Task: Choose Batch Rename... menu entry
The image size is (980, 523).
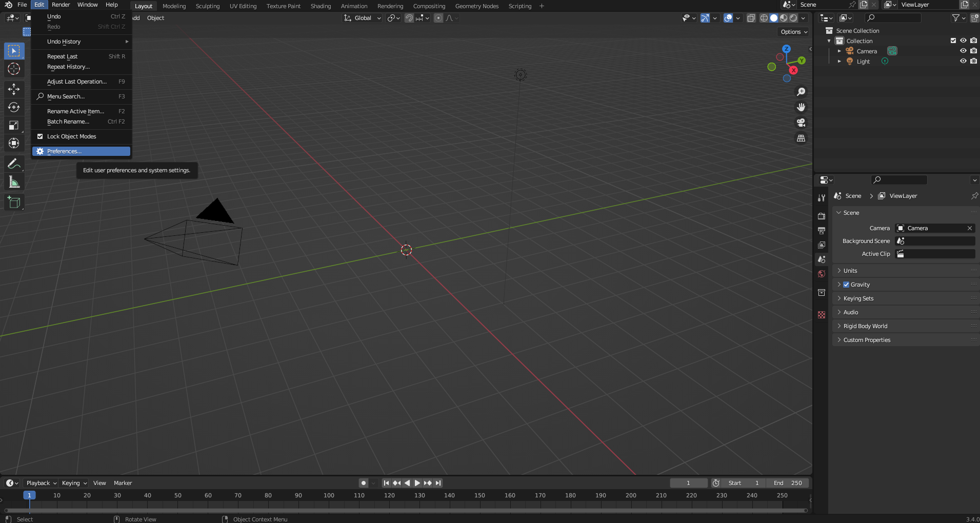Action: pos(81,122)
